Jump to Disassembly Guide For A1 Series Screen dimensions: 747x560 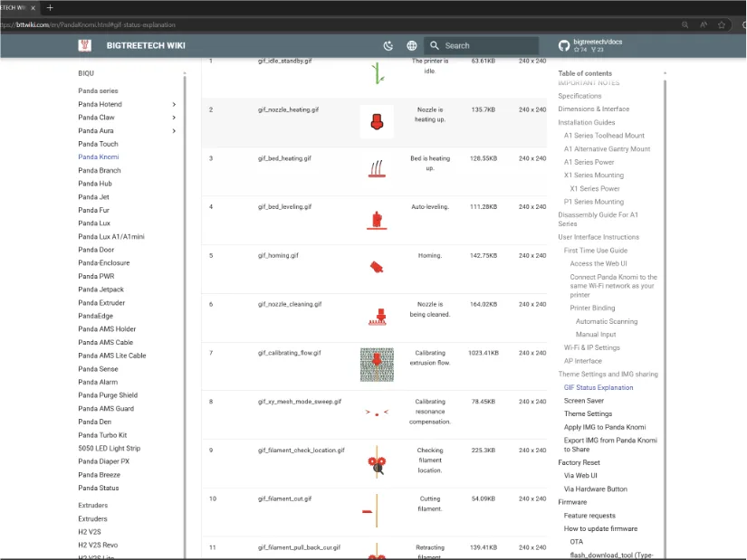[x=598, y=220]
